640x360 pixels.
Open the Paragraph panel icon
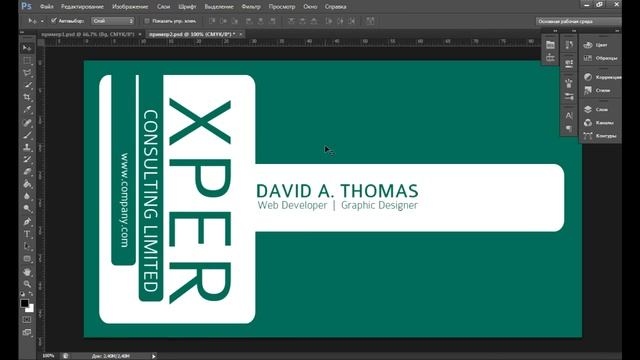[569, 129]
